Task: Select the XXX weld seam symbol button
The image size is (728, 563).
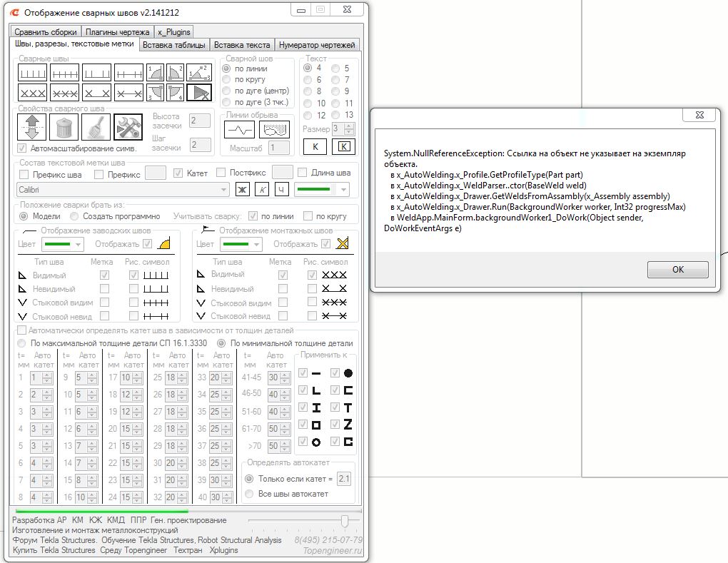Action: coord(33,93)
